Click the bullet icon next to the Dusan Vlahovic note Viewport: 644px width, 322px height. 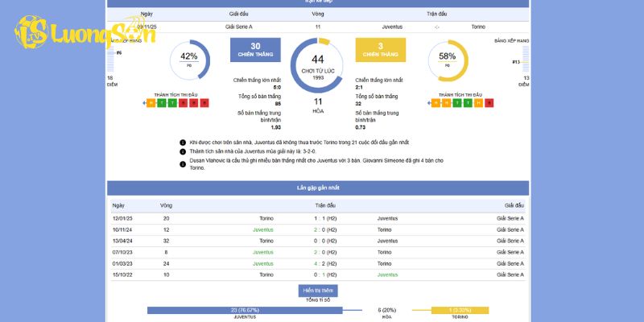tap(183, 161)
